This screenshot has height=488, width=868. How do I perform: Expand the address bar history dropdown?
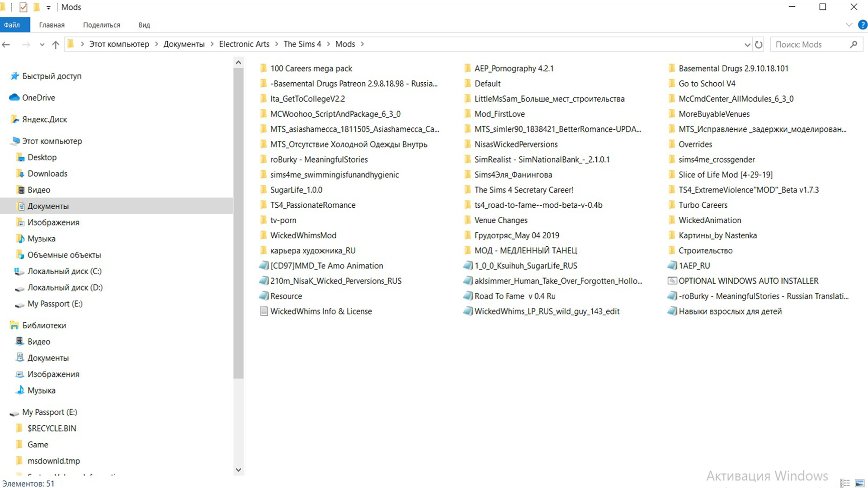tap(747, 44)
